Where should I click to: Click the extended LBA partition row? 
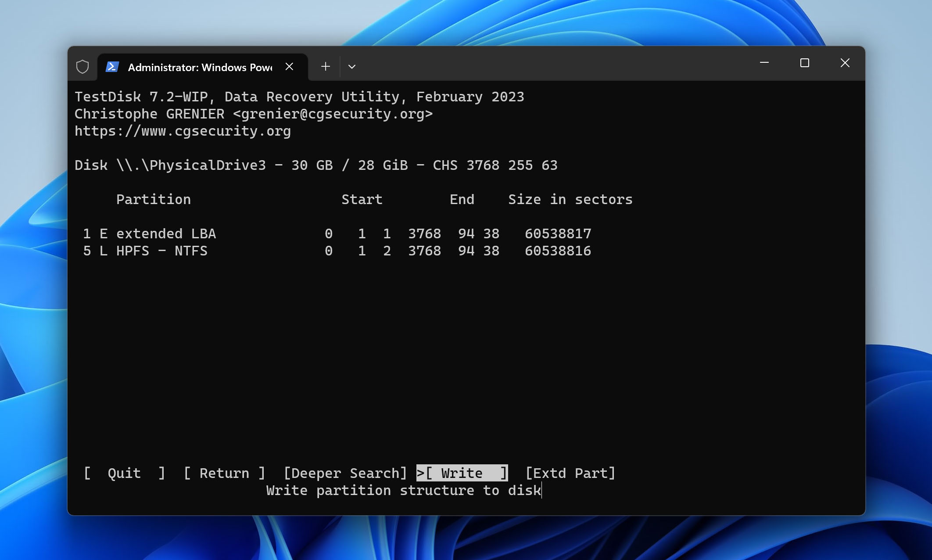337,233
